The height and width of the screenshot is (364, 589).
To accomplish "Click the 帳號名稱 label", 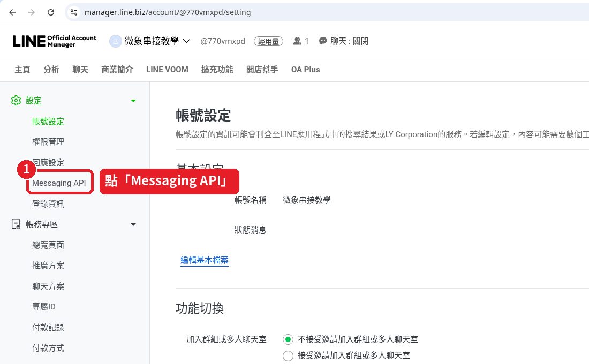I will pyautogui.click(x=251, y=200).
